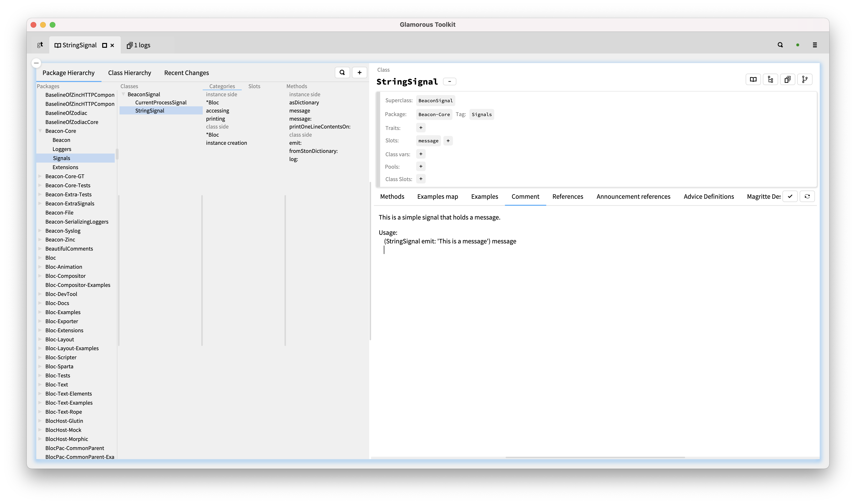The width and height of the screenshot is (856, 504).
Task: Refresh the comment pane with sync icon
Action: point(808,196)
